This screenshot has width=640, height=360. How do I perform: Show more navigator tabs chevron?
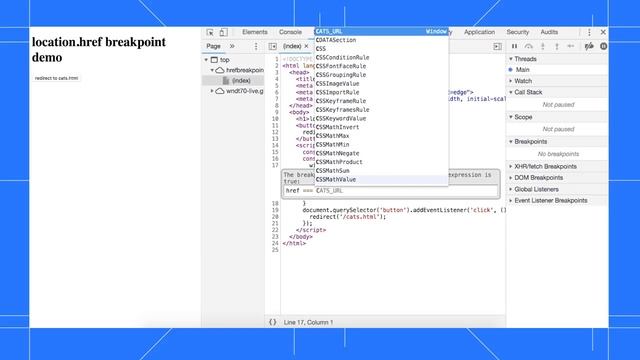click(x=232, y=47)
